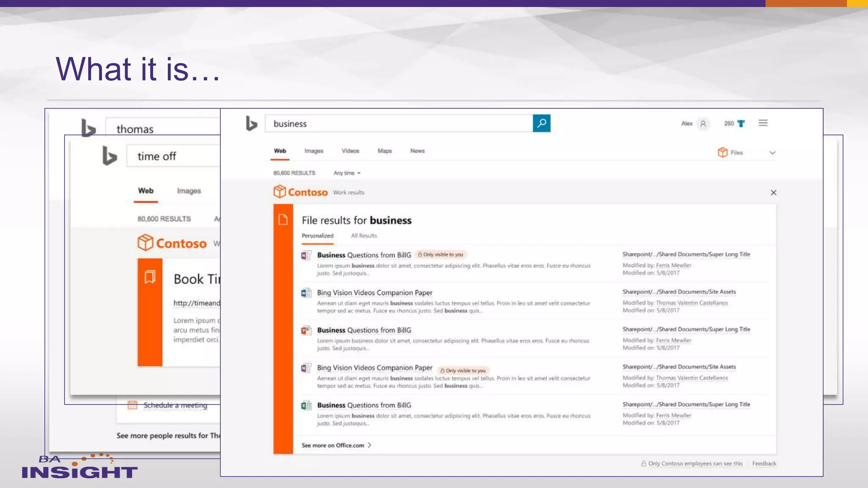Click the blue search magnifier button

pos(541,123)
